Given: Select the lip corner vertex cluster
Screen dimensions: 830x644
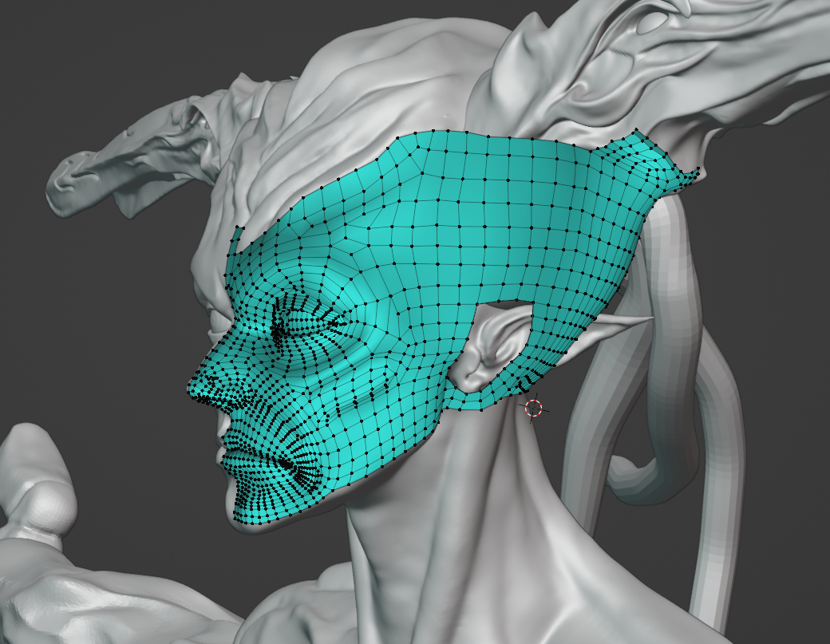Looking at the screenshot, I should click(x=288, y=465).
